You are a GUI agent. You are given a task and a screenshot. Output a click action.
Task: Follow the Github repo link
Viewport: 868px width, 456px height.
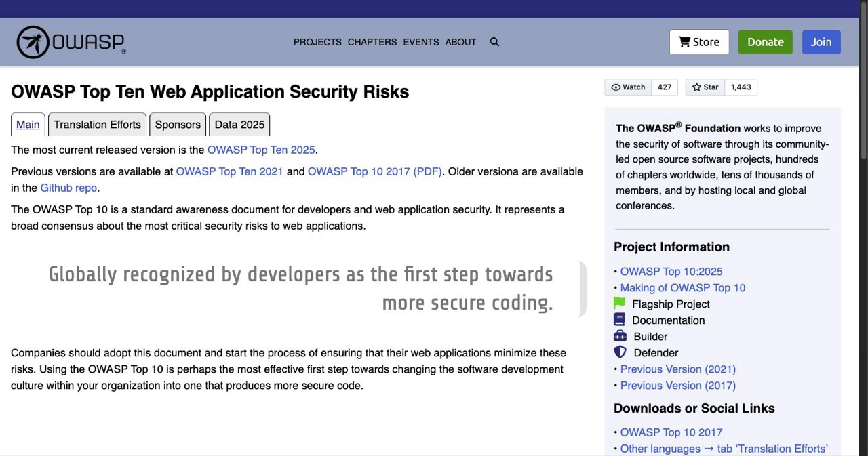68,188
